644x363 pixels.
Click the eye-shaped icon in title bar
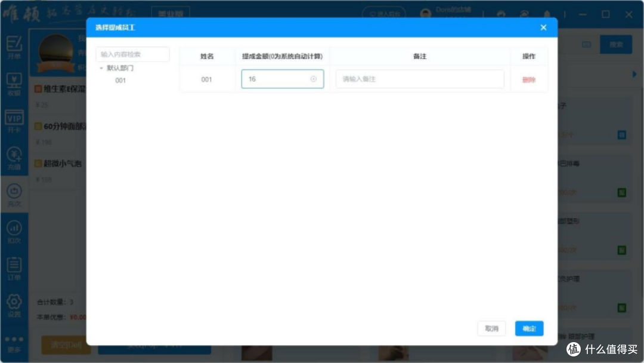point(524,14)
